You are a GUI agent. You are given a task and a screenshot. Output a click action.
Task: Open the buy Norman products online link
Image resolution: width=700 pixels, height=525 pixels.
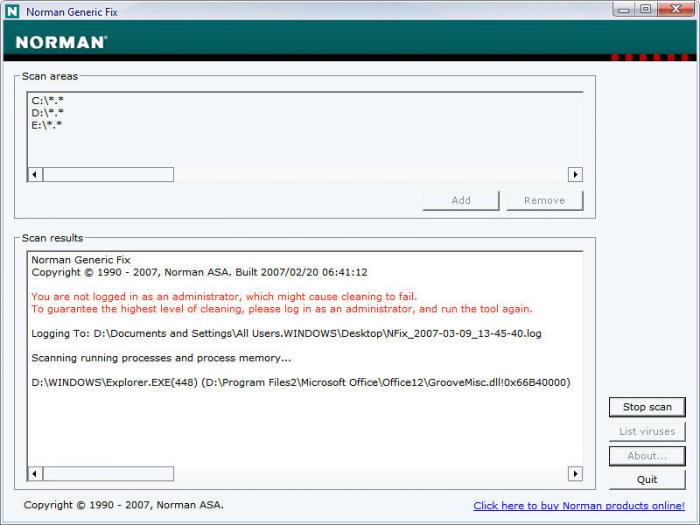point(579,505)
